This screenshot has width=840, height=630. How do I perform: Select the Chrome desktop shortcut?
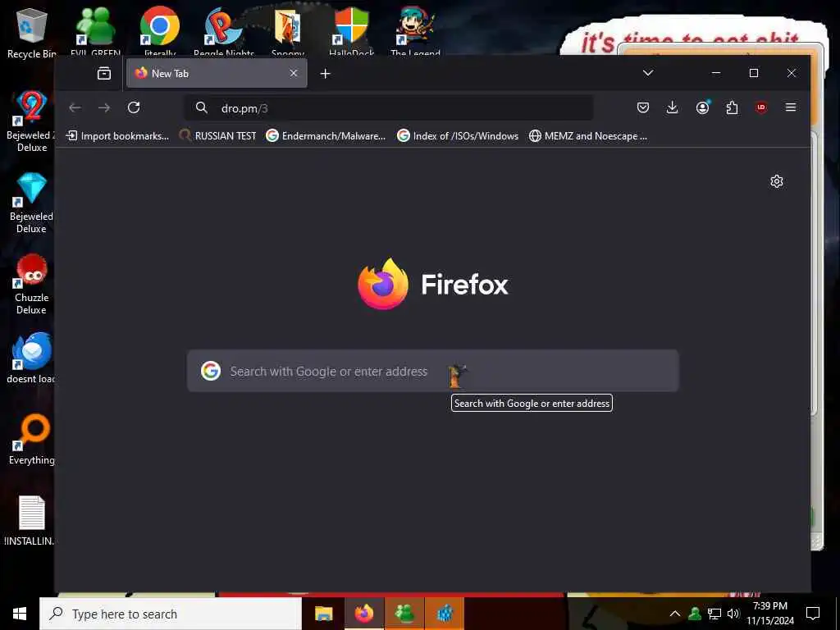[x=160, y=32]
